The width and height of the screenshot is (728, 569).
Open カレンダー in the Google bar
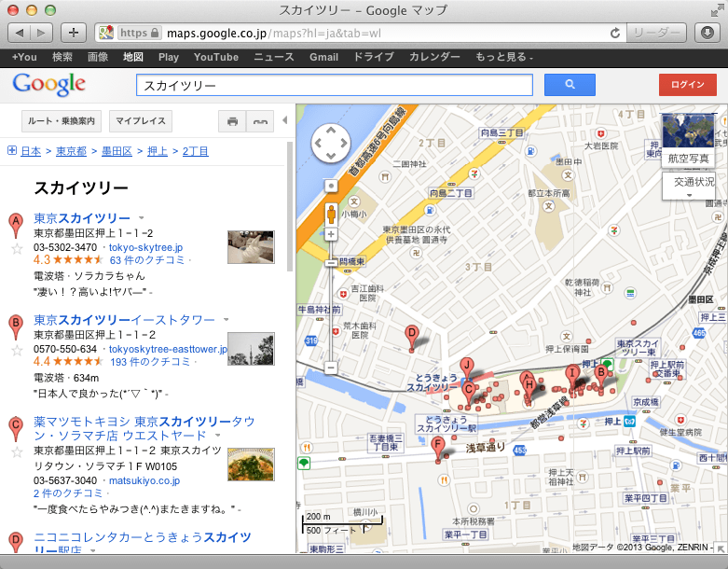[434, 57]
